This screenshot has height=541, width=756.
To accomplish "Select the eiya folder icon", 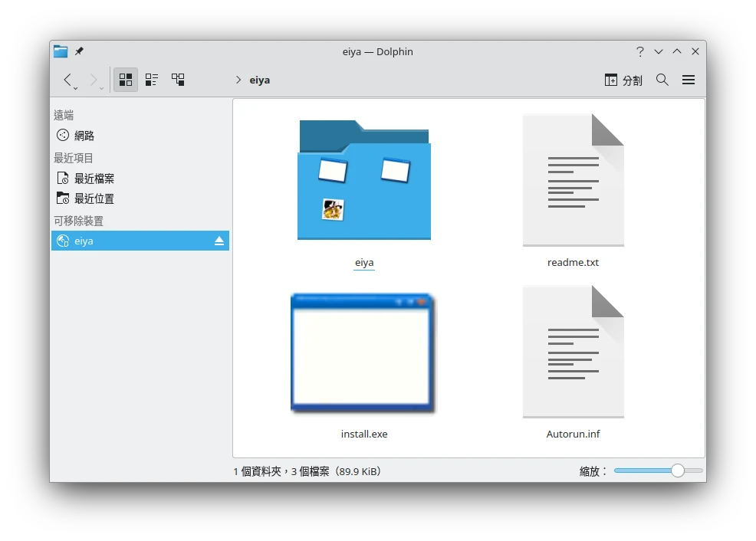I will (x=364, y=181).
